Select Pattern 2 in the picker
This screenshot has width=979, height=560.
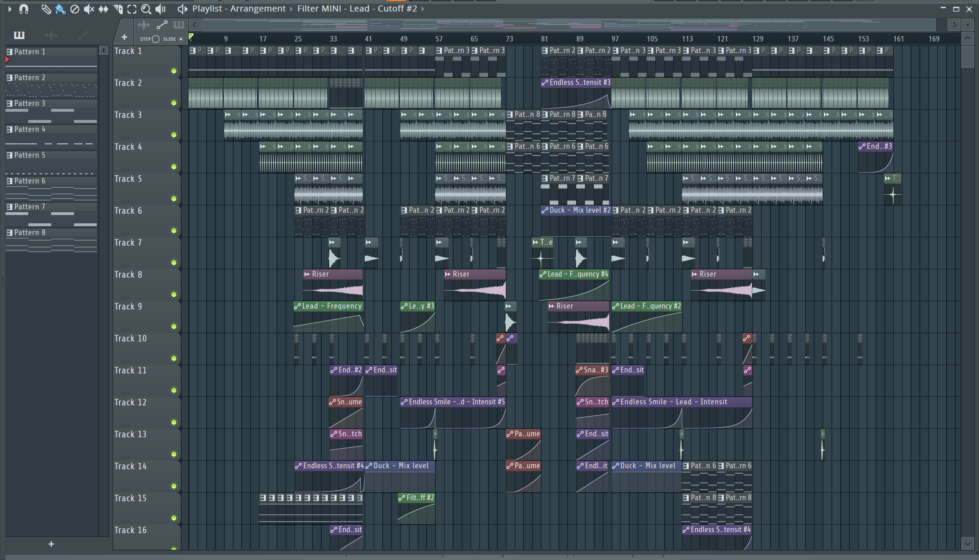click(51, 78)
